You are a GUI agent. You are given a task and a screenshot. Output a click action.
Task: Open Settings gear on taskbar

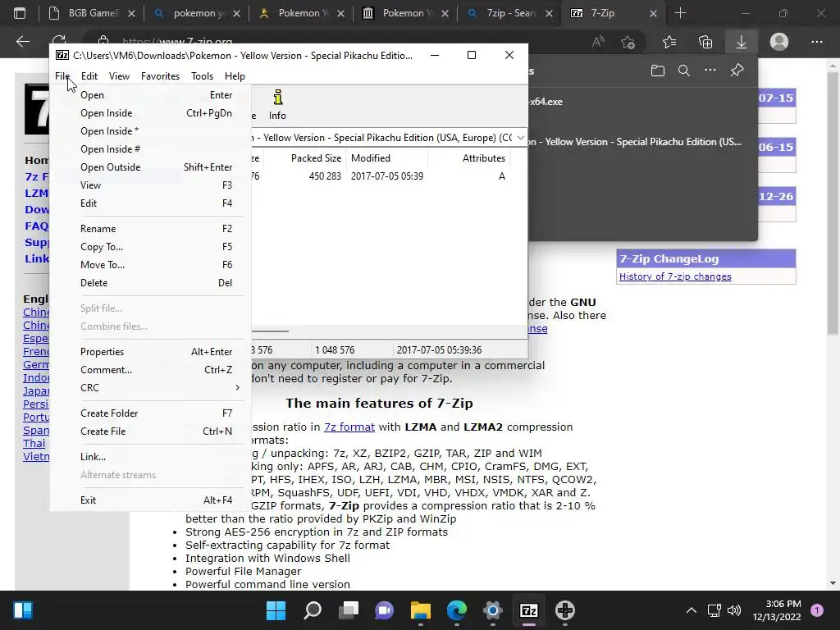pyautogui.click(x=492, y=610)
